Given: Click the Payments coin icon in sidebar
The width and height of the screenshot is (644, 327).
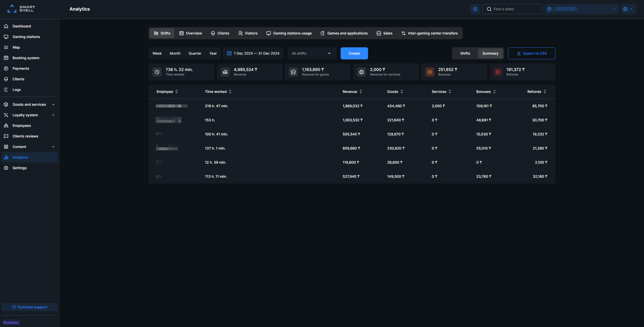Looking at the screenshot, I should pyautogui.click(x=6, y=68).
